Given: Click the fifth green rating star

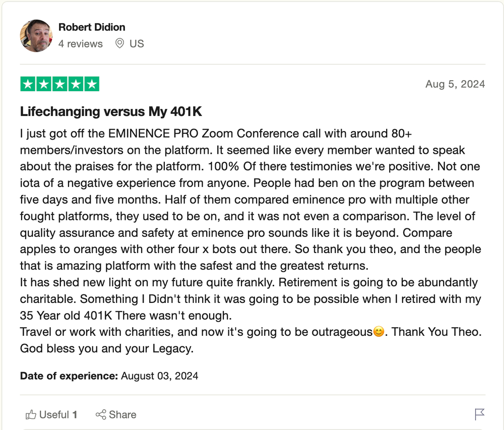Looking at the screenshot, I should (92, 84).
